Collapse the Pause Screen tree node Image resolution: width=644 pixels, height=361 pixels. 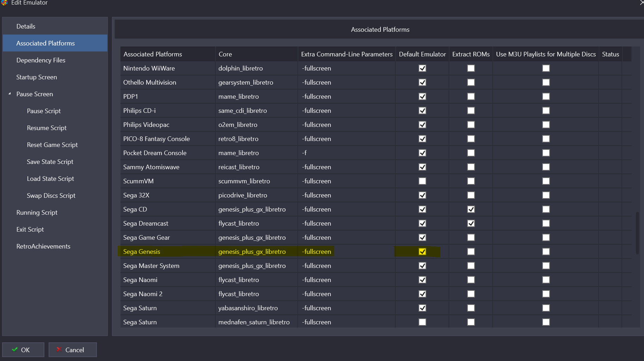coord(10,94)
